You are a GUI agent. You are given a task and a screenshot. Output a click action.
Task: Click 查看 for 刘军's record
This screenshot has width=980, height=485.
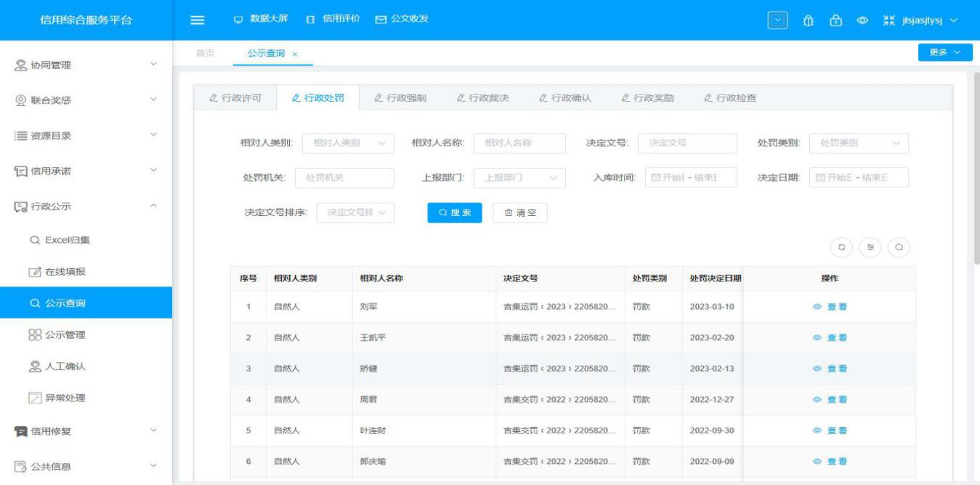(x=830, y=307)
